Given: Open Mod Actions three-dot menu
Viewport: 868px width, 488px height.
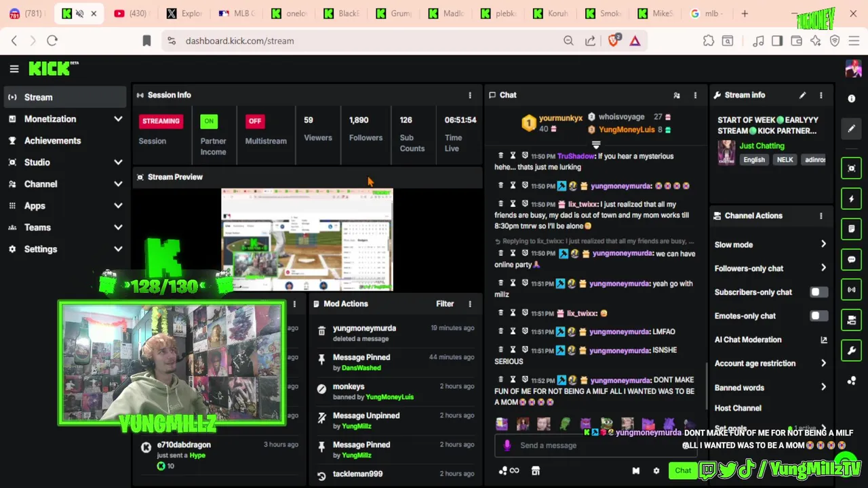Looking at the screenshot, I should coord(469,304).
